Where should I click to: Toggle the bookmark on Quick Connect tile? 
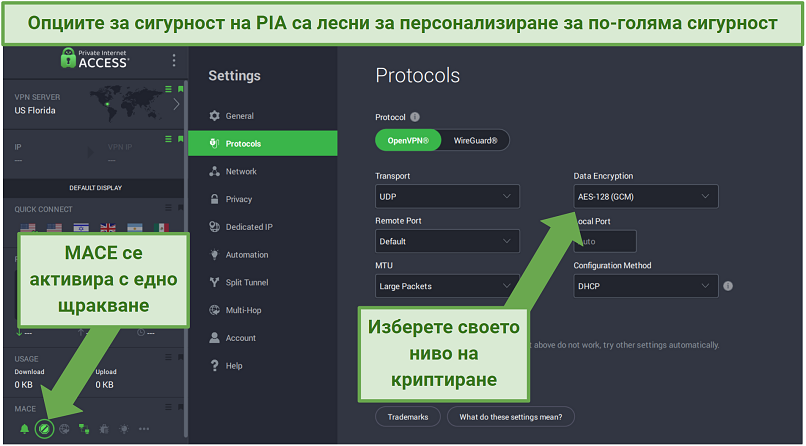(x=180, y=208)
